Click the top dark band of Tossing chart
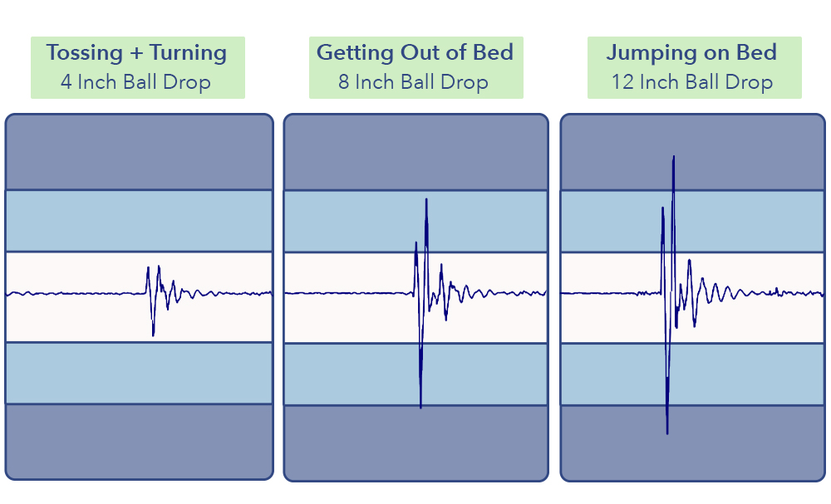 [x=140, y=152]
